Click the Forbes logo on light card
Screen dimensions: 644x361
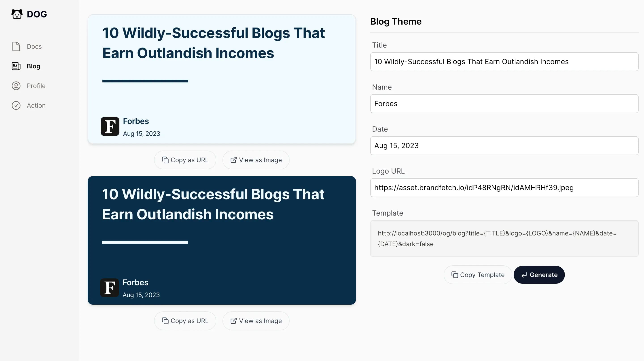tap(110, 126)
